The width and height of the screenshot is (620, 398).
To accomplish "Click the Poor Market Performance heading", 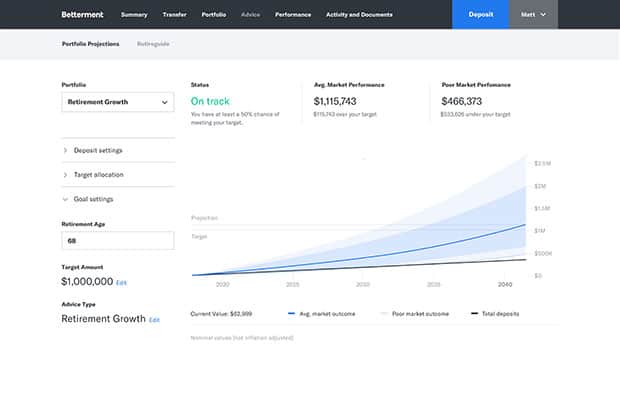I will 476,85.
